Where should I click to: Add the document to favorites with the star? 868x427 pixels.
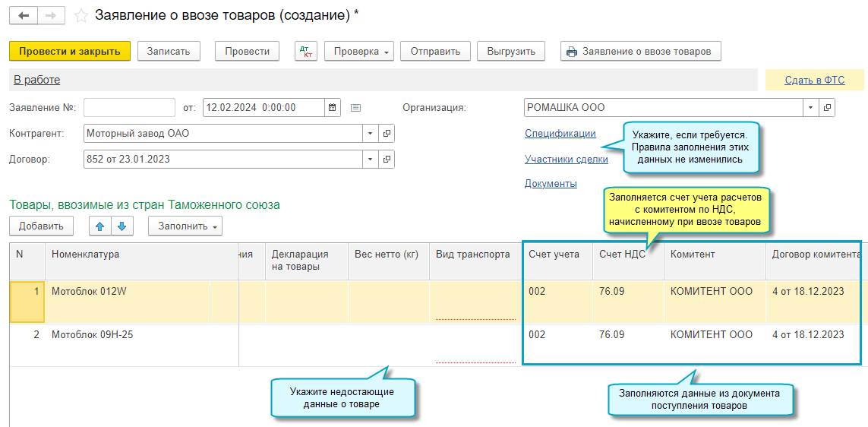pyautogui.click(x=80, y=16)
